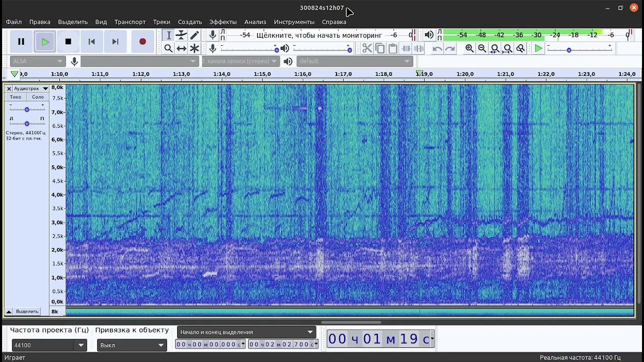Skip to start of the track
Viewport: 644px width, 362px height.
92,42
